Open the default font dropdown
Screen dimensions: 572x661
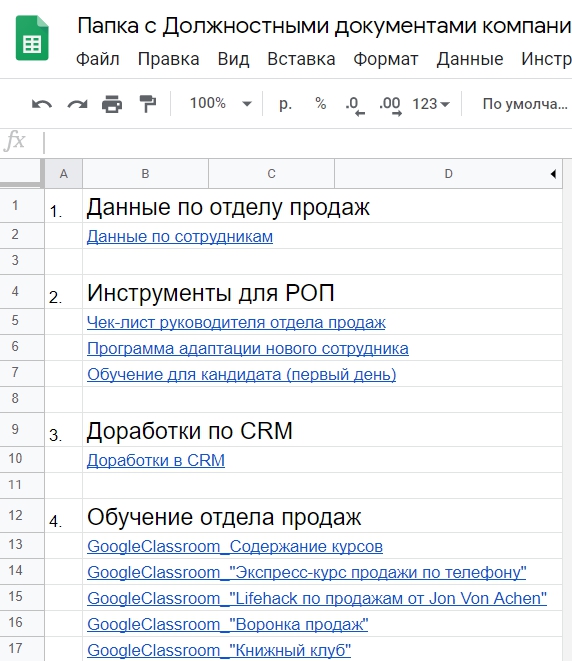(525, 104)
